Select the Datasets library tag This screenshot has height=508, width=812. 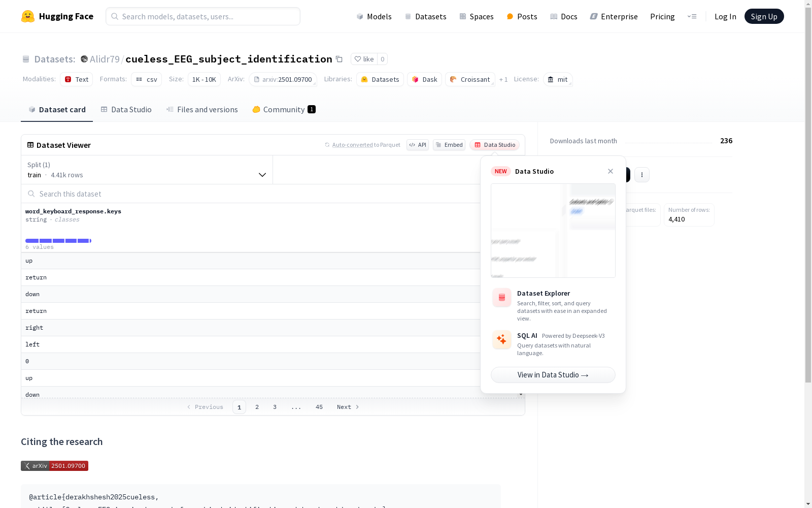(x=380, y=79)
